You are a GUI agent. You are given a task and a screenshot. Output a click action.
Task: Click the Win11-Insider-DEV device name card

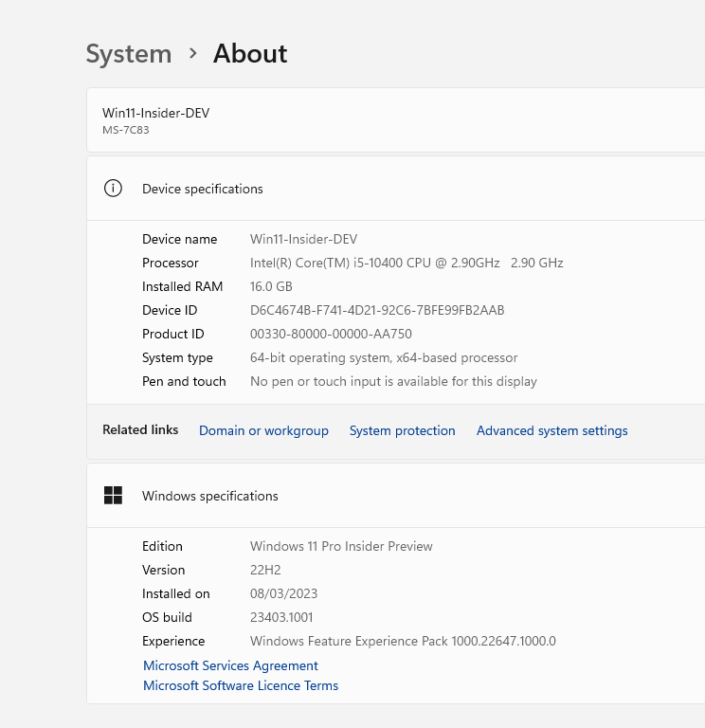tap(396, 119)
